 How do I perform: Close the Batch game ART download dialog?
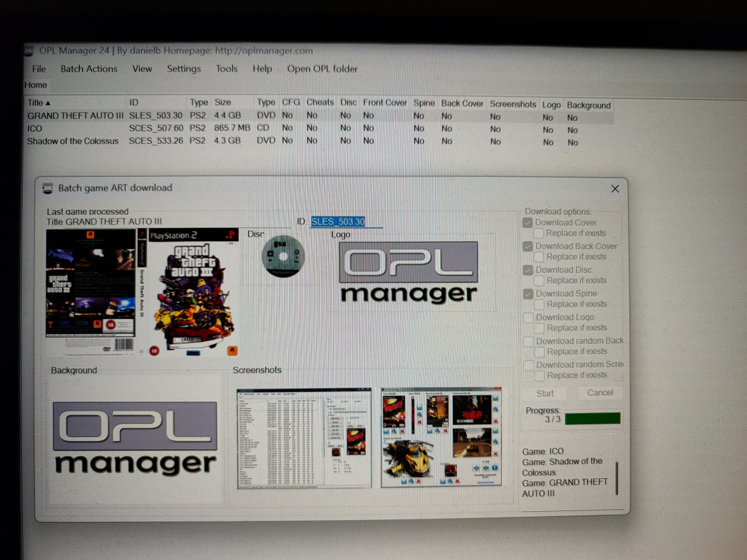(615, 189)
